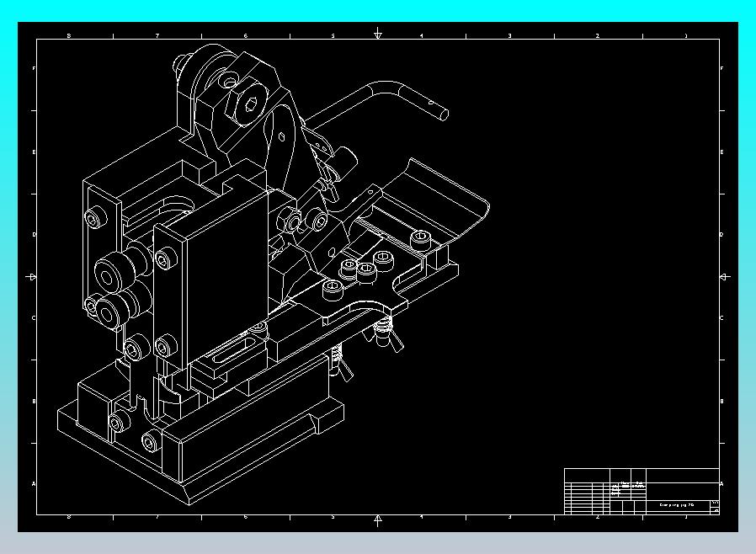The height and width of the screenshot is (554, 756).
Task: Click the drawing title text in the title block
Action: click(x=677, y=505)
